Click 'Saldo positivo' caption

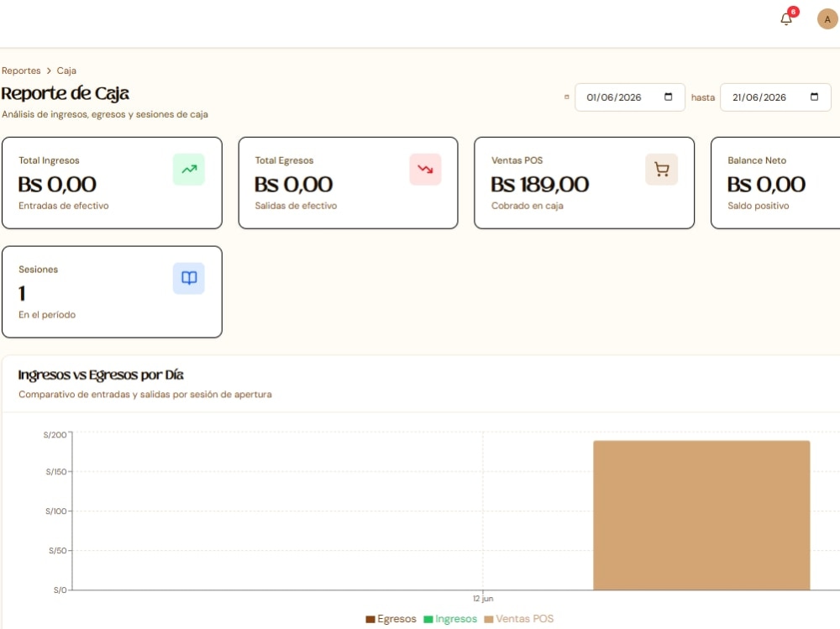coord(758,206)
